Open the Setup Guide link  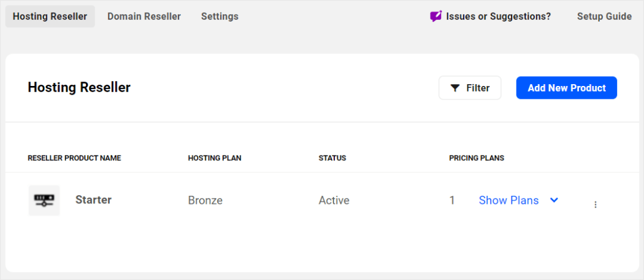tap(604, 17)
